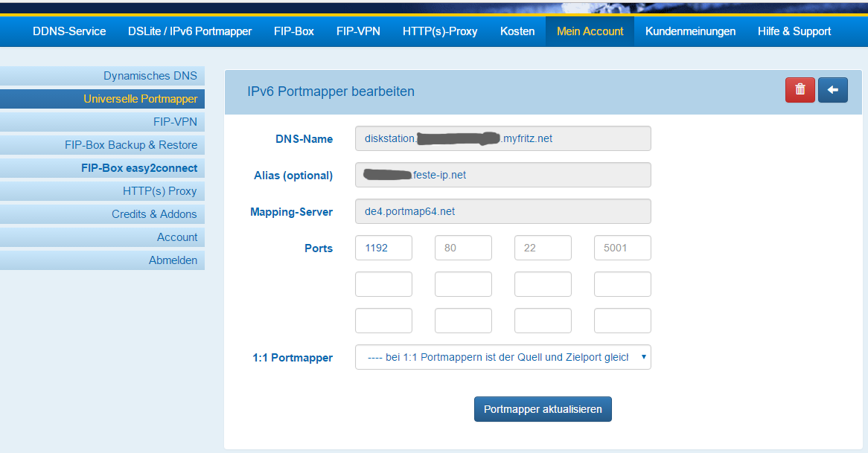Click Dynamisches DNS in sidebar
The width and height of the screenshot is (868, 453).
tap(150, 76)
